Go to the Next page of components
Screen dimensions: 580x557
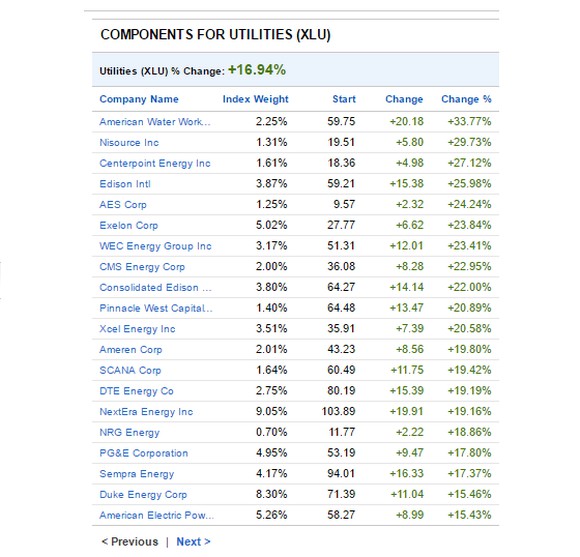[193, 542]
